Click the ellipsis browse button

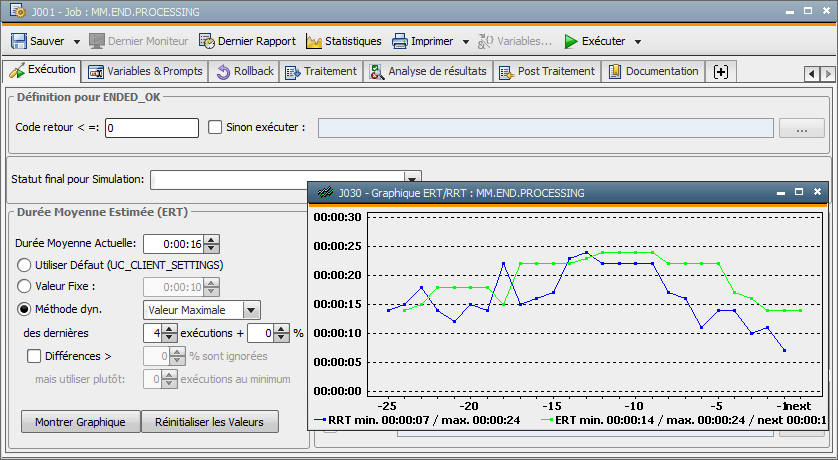pos(801,128)
